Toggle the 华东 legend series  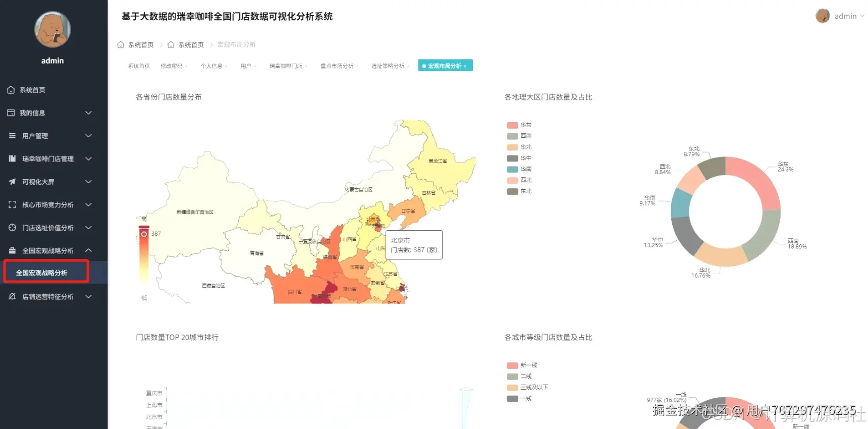tap(519, 125)
